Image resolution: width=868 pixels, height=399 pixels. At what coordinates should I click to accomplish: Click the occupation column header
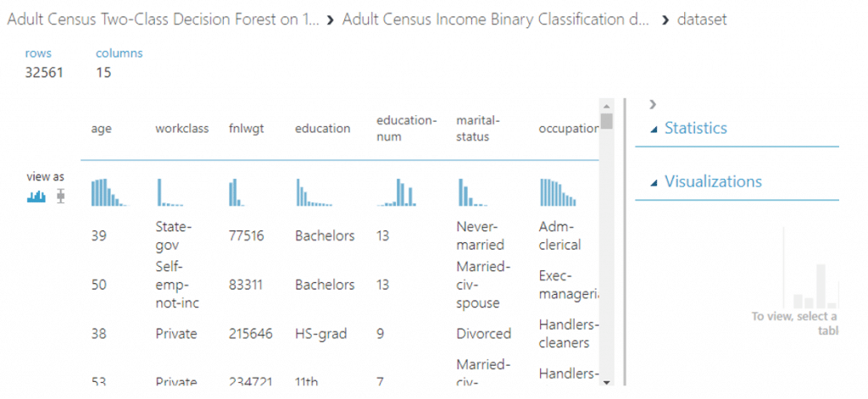[569, 129]
